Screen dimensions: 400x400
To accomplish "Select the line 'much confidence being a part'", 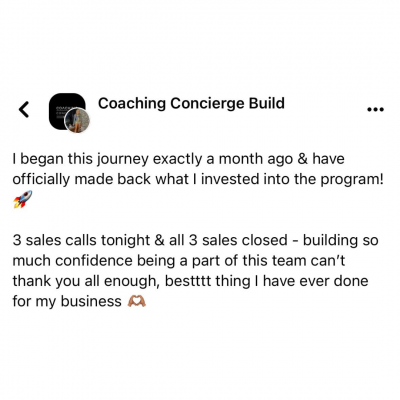I will click(179, 261).
